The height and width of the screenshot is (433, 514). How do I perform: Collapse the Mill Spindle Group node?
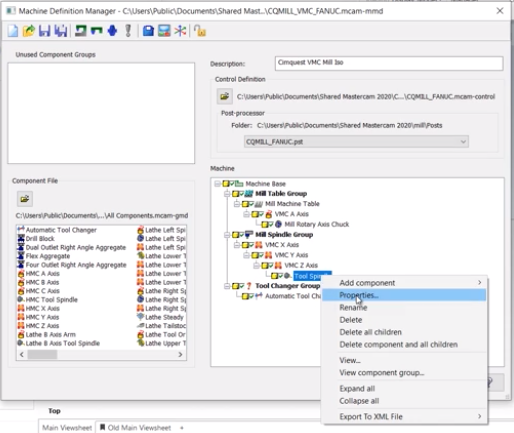pyautogui.click(x=227, y=235)
